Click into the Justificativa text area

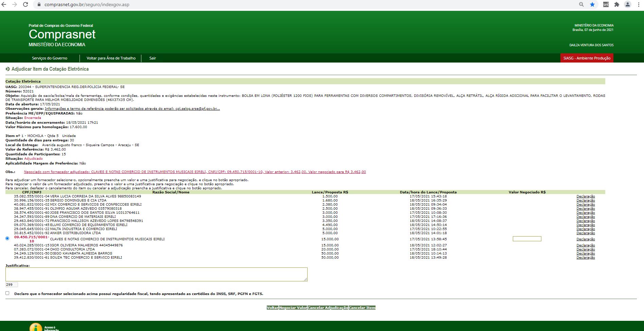[x=156, y=274]
